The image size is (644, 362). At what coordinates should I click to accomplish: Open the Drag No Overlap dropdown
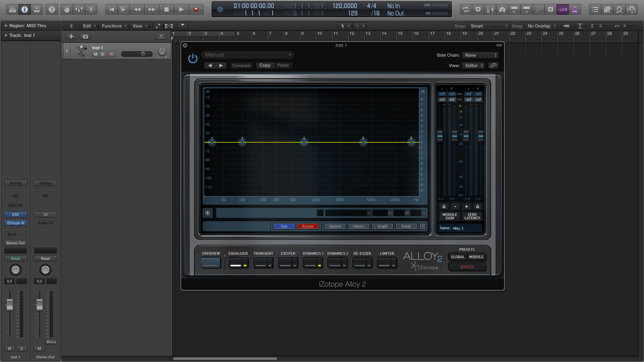[541, 26]
